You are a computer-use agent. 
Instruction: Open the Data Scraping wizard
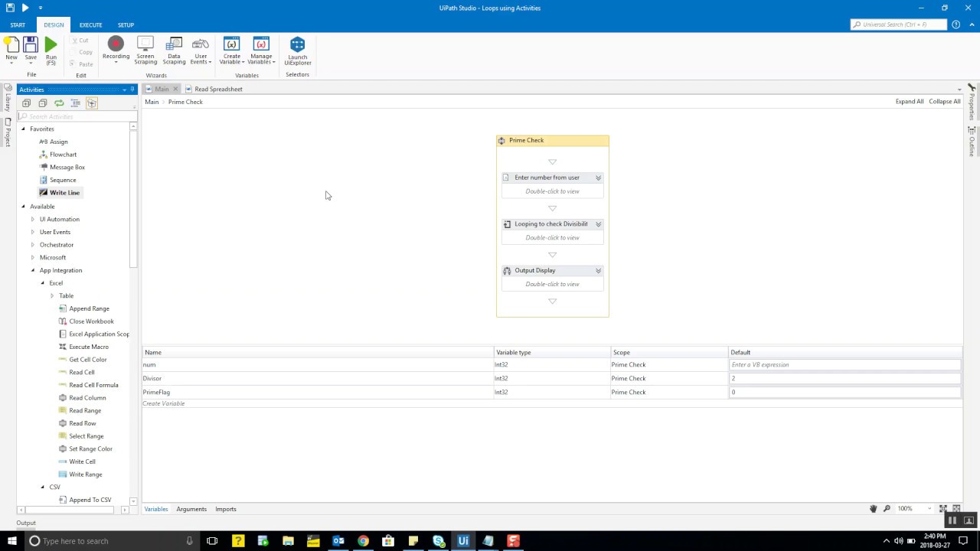174,51
